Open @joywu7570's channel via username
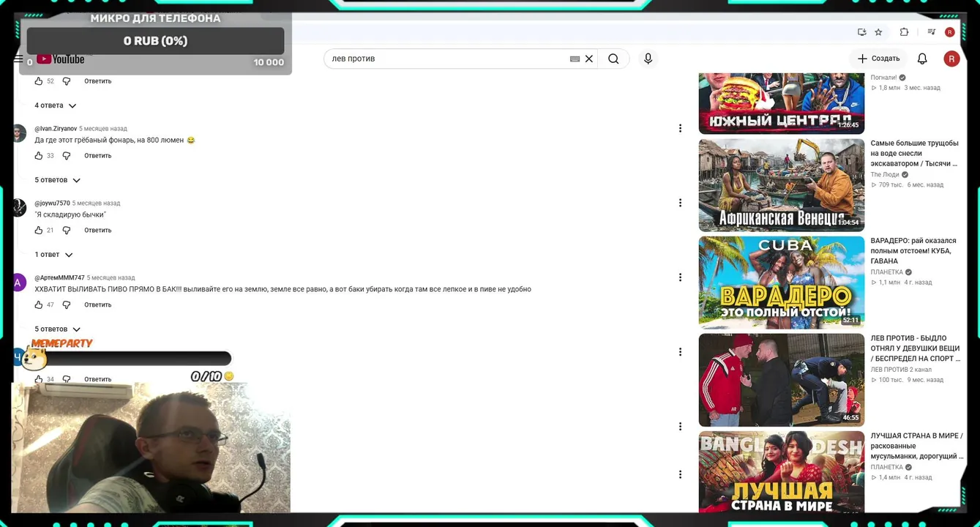 pos(52,203)
